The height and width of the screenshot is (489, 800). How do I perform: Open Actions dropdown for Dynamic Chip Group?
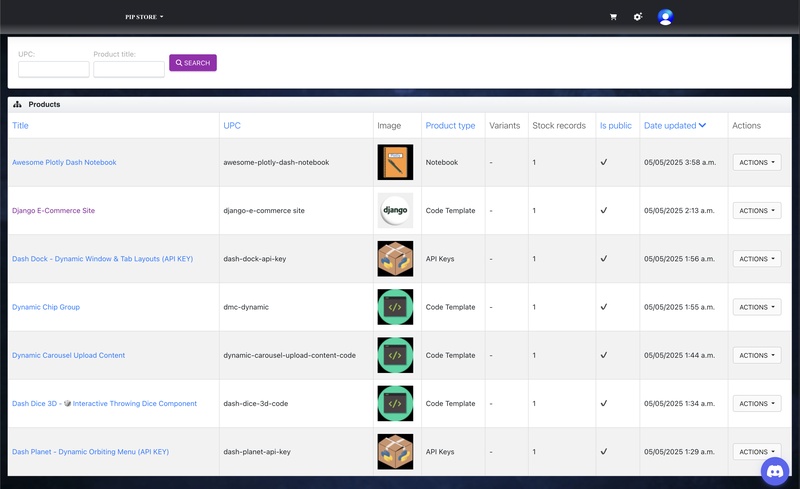click(x=757, y=307)
